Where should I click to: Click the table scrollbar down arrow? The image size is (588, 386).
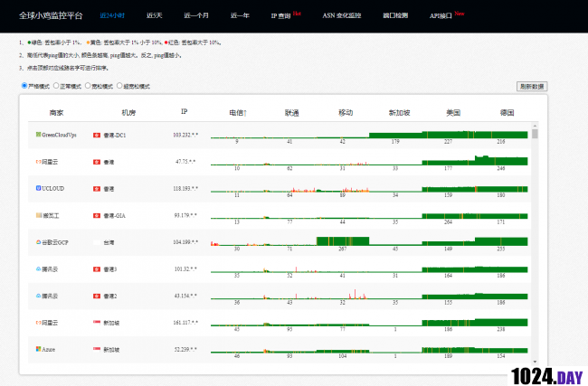tap(536, 362)
